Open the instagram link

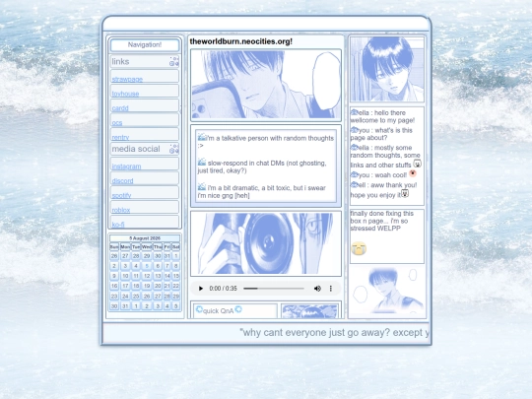click(x=126, y=166)
